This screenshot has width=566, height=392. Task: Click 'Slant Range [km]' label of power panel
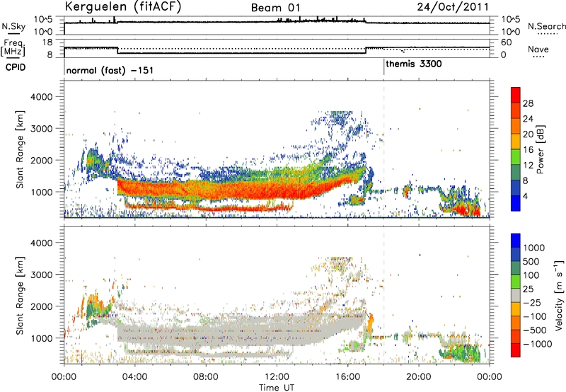pos(20,149)
